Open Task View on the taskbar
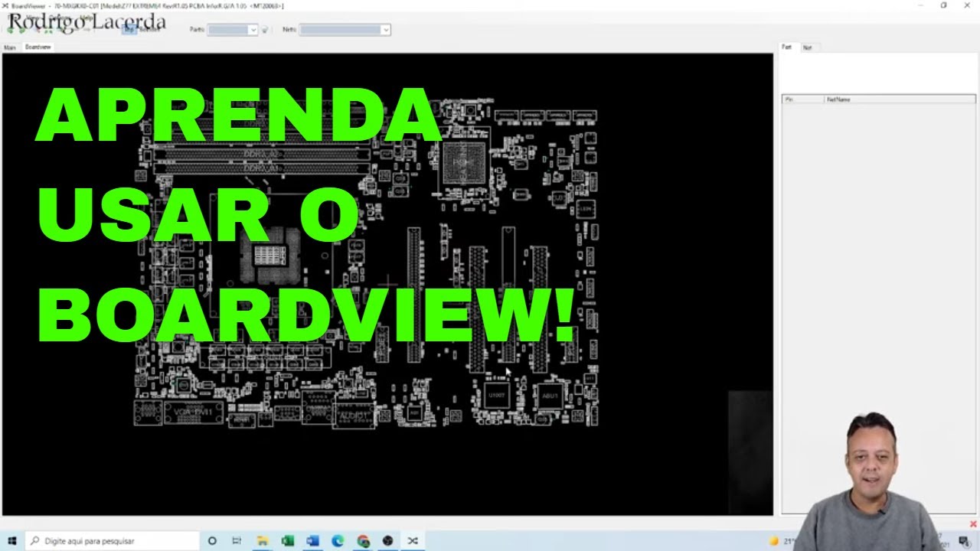The height and width of the screenshot is (551, 980). click(237, 541)
